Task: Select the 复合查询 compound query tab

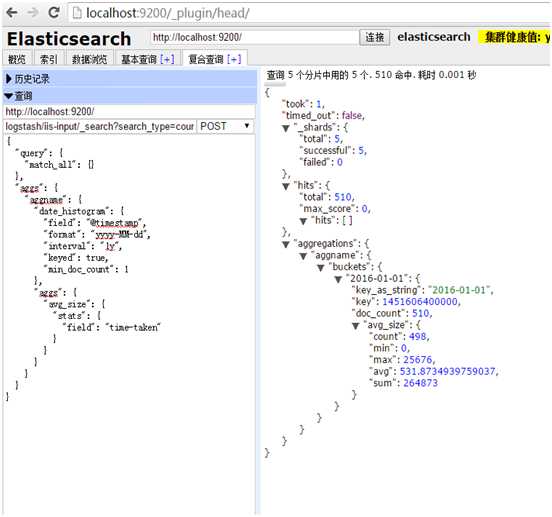Action: pos(206,59)
